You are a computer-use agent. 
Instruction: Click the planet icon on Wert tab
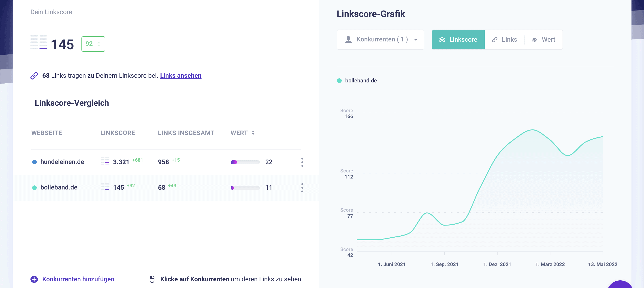pos(534,40)
